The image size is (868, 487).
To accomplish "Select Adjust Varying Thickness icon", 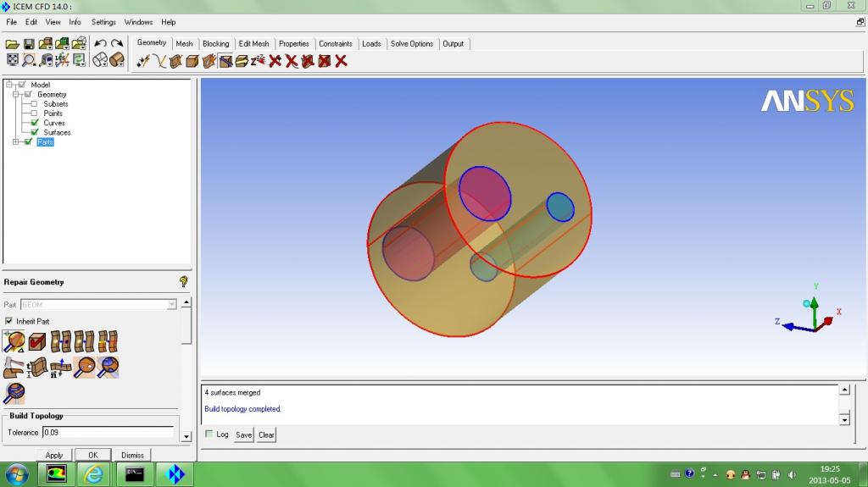I will coord(37,367).
